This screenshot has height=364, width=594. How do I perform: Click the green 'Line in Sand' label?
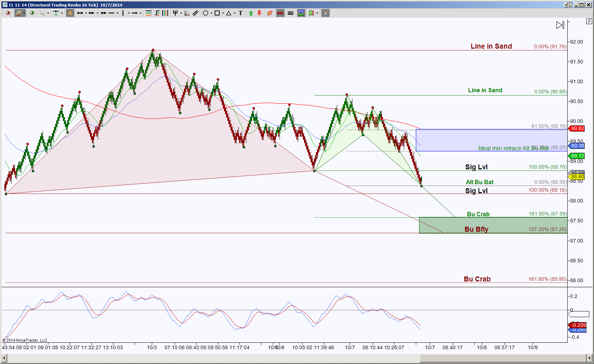pos(485,90)
